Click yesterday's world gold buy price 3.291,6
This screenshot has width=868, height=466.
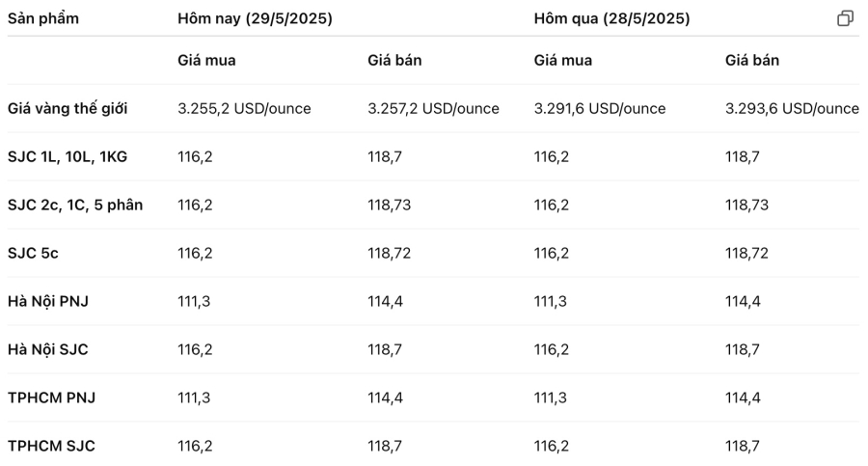pos(600,108)
